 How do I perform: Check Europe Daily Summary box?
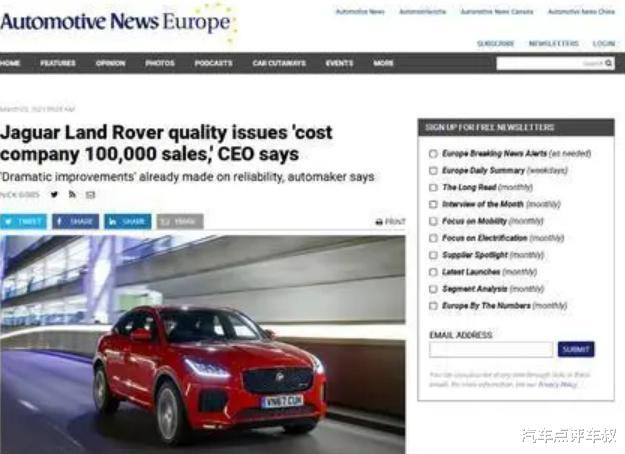point(433,171)
